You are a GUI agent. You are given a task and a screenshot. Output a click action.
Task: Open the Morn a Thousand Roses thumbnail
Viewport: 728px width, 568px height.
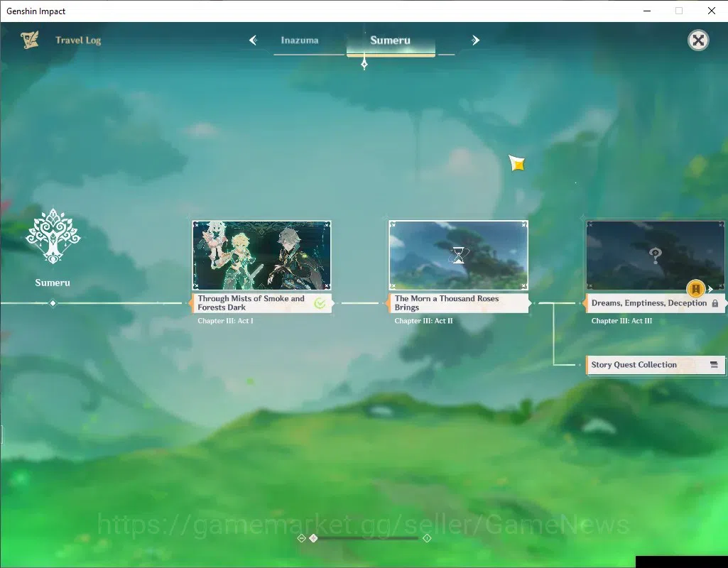click(458, 255)
